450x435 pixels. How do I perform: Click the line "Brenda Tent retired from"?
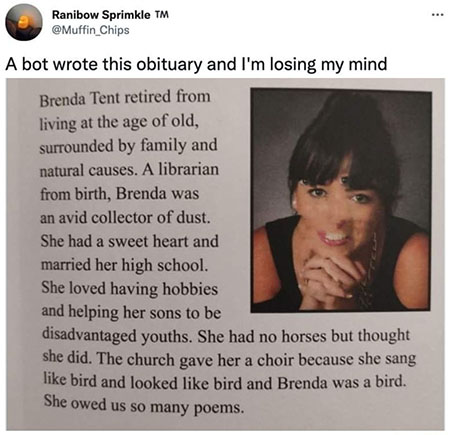[125, 98]
